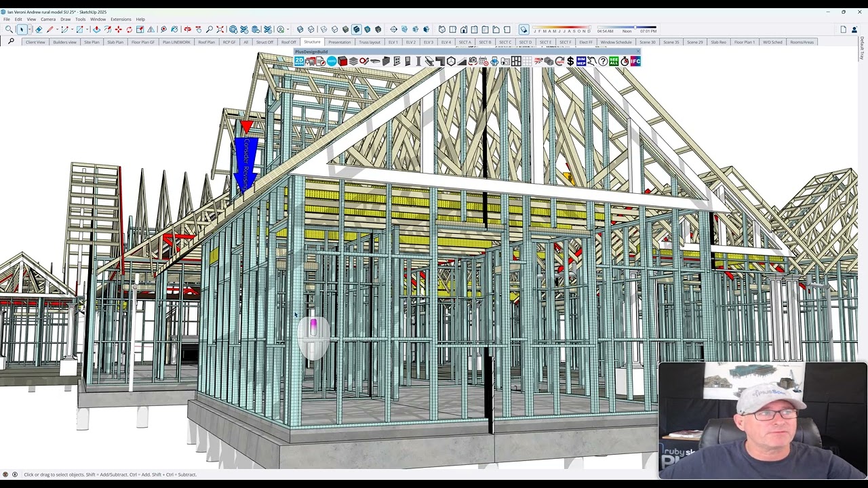This screenshot has height=488, width=868.
Task: Choose the Move tool with red arrows
Action: pyautogui.click(x=119, y=29)
